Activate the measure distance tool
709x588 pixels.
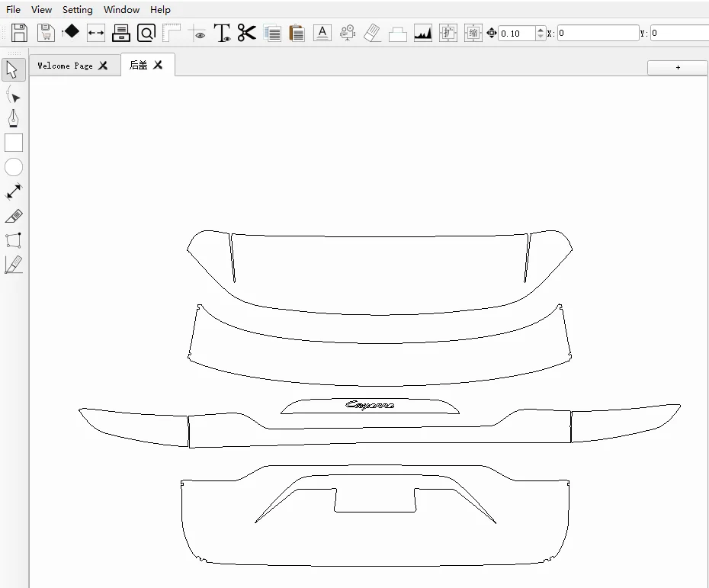coord(14,191)
